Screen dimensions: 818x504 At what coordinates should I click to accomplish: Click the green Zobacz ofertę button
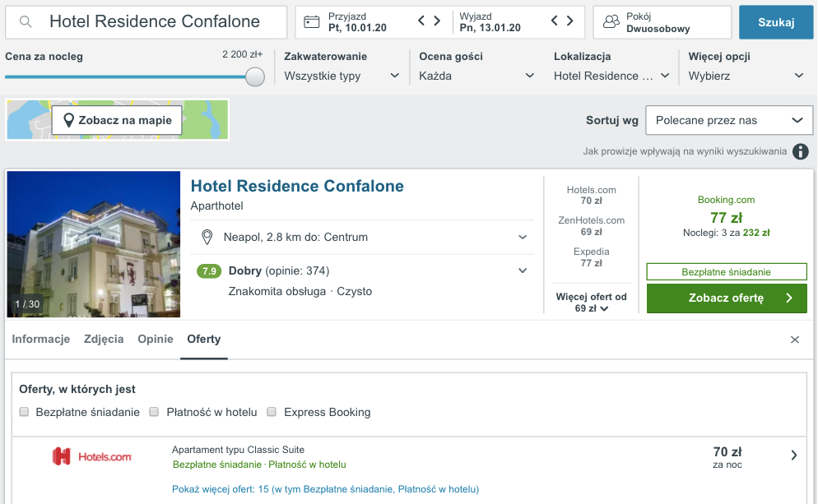(726, 298)
